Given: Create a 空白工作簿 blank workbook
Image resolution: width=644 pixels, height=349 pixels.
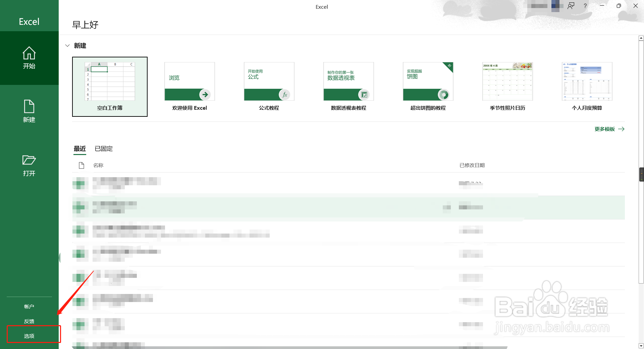Looking at the screenshot, I should click(x=110, y=87).
